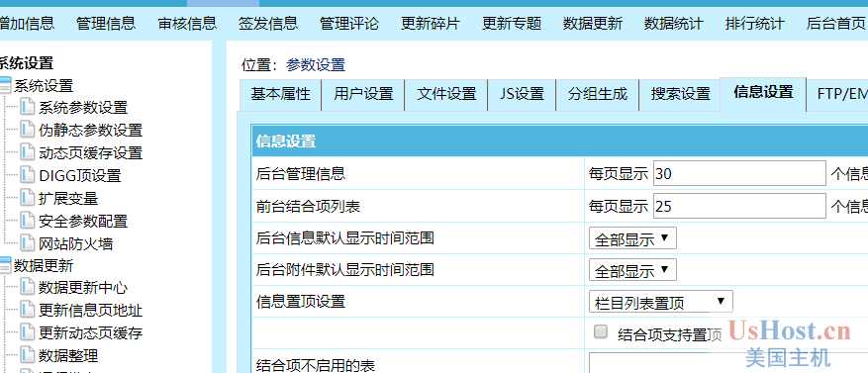Open 扩展变量 in the sidebar

(x=68, y=199)
